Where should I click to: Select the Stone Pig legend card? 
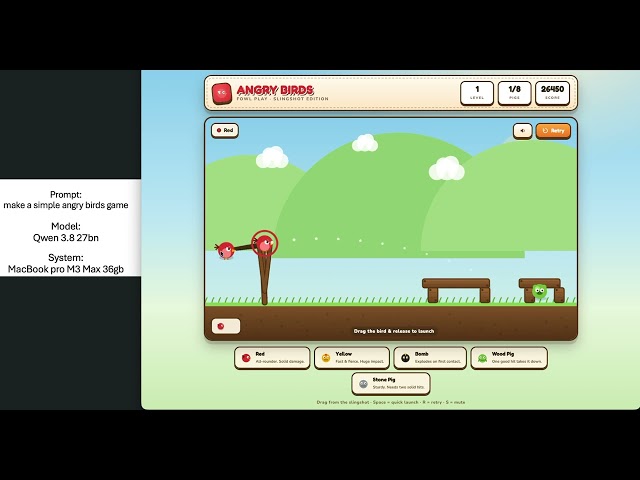[391, 384]
